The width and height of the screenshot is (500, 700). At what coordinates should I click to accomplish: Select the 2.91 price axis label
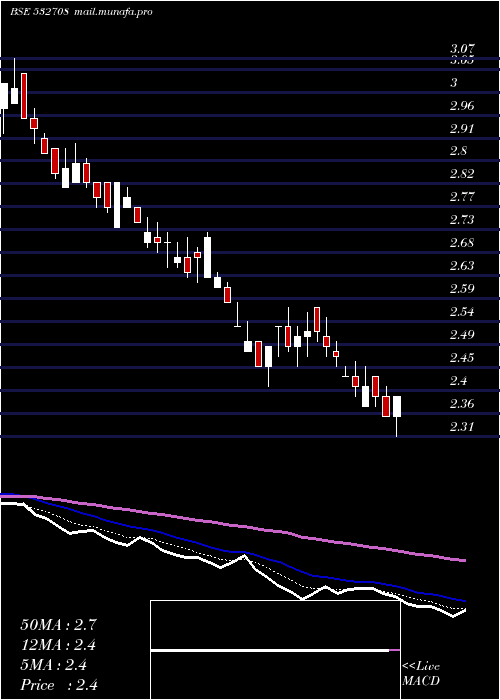pos(462,129)
